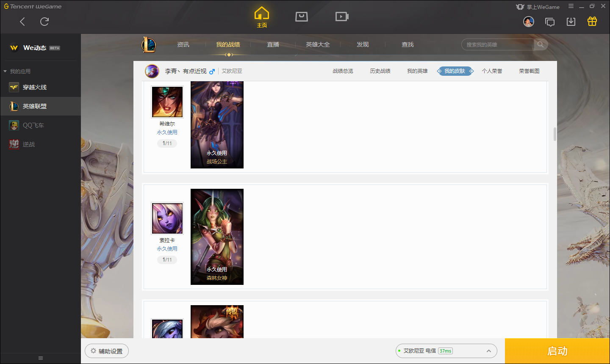Click the scrollbar thumb of the skin list
This screenshot has width=610, height=364.
tap(555, 134)
